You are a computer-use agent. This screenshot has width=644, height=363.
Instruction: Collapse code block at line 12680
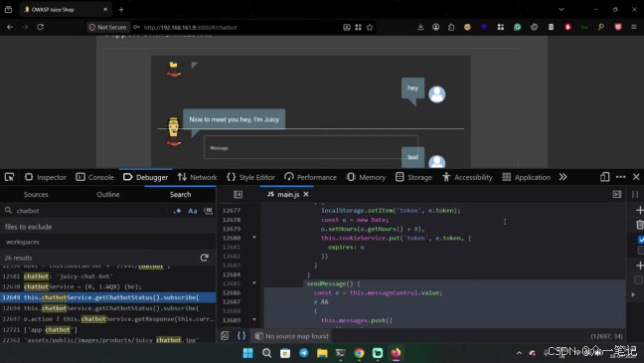click(254, 238)
